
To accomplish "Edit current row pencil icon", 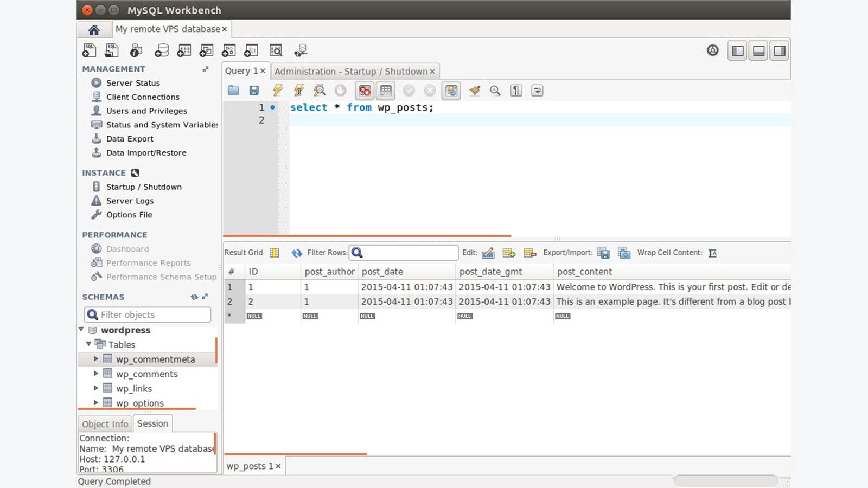I will click(488, 253).
